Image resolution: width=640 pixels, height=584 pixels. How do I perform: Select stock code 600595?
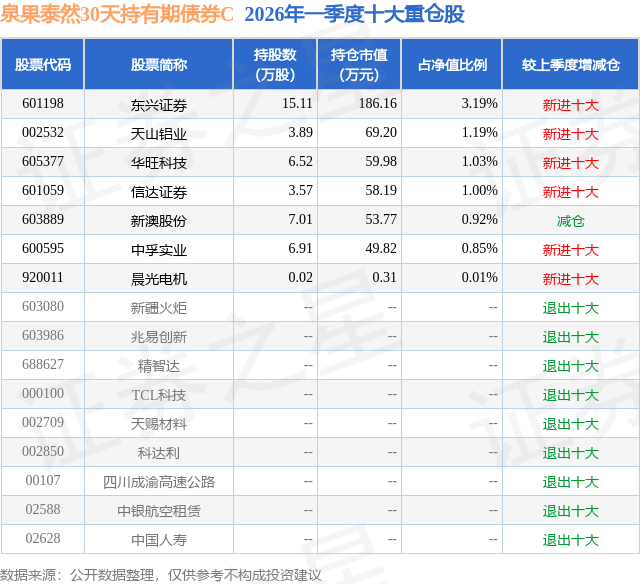pyautogui.click(x=43, y=248)
